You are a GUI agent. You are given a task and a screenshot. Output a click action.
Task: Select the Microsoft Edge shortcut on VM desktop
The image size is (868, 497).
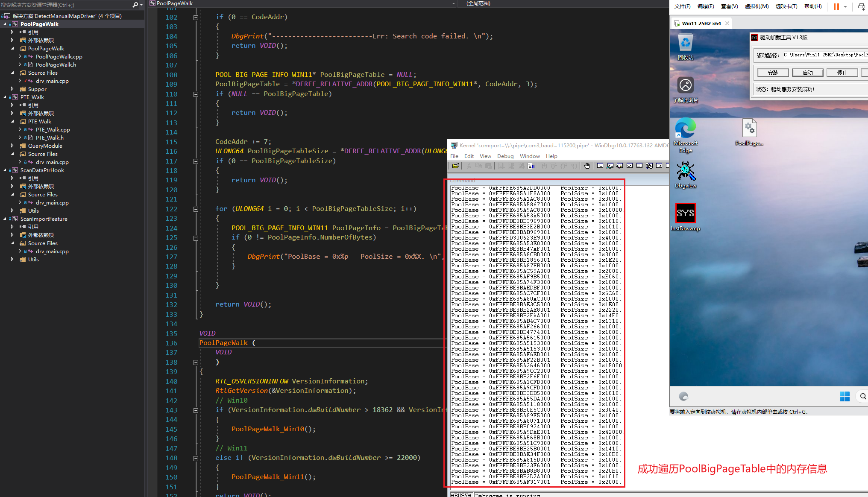[686, 135]
